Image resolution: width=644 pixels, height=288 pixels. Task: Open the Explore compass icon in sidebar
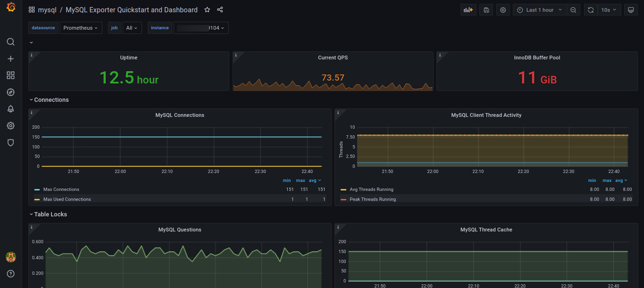(10, 92)
